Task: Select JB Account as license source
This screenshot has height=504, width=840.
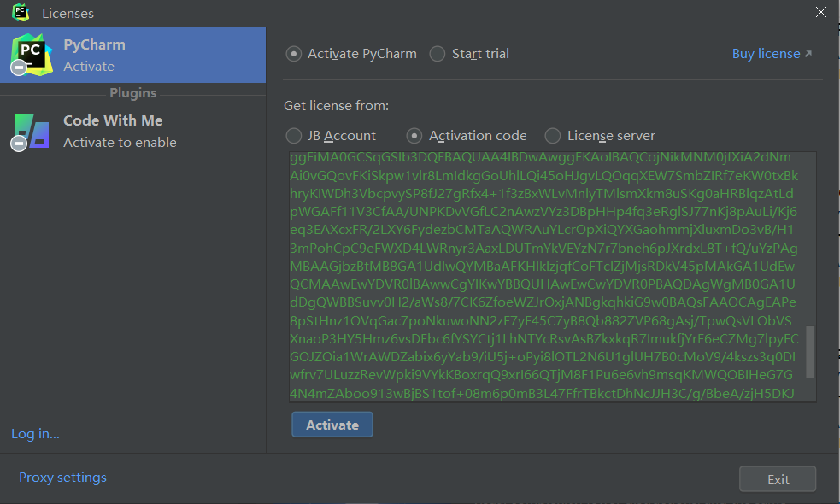Action: pos(294,136)
